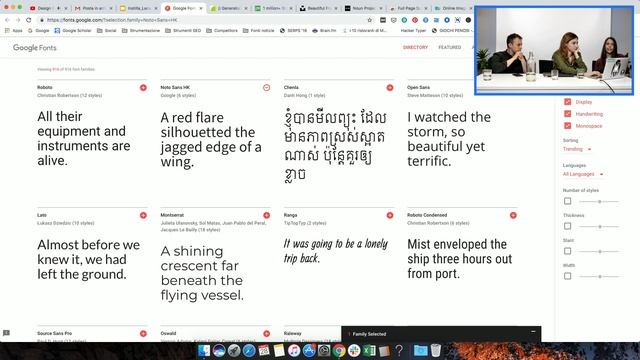Expand the Competitors bookmarks folder
The image size is (640, 360).
(222, 31)
